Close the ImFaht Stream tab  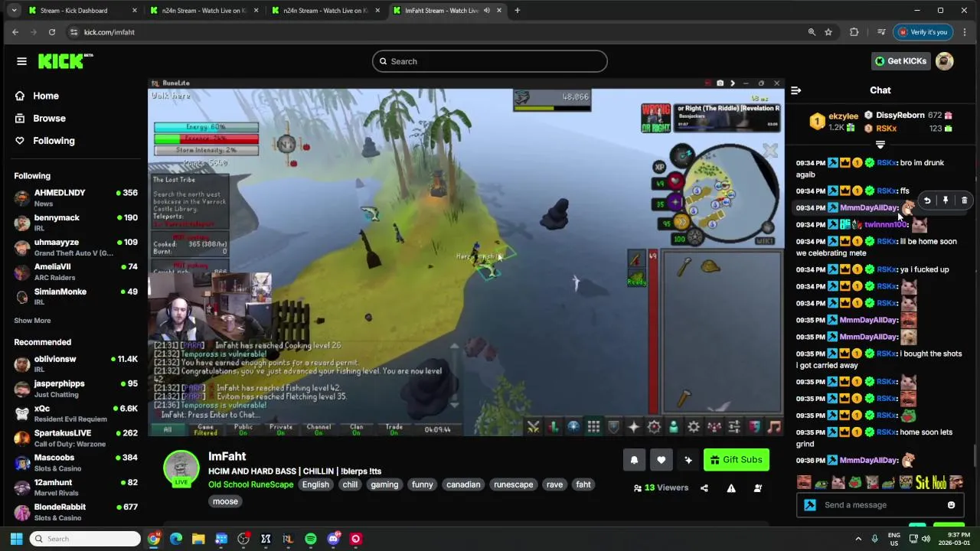pos(499,11)
